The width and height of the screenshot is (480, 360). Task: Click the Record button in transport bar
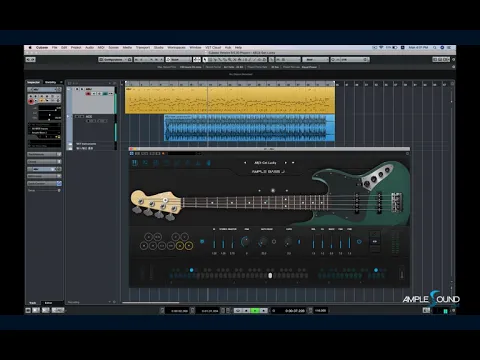click(264, 311)
